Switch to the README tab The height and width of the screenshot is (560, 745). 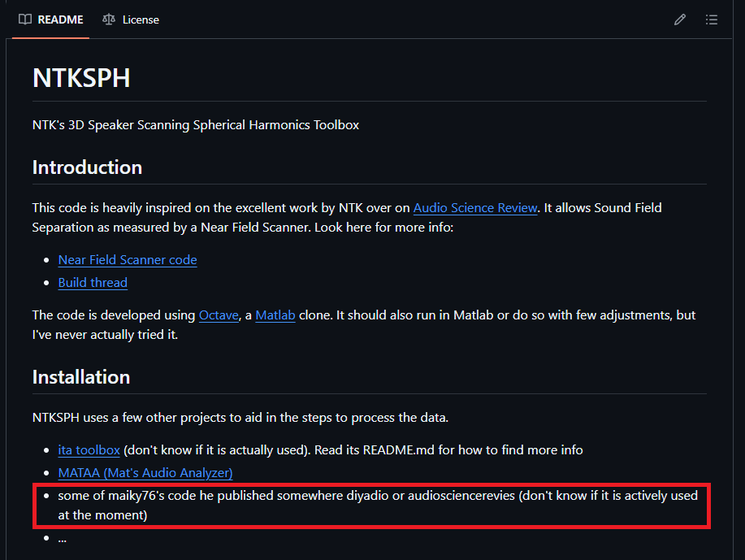coord(51,20)
